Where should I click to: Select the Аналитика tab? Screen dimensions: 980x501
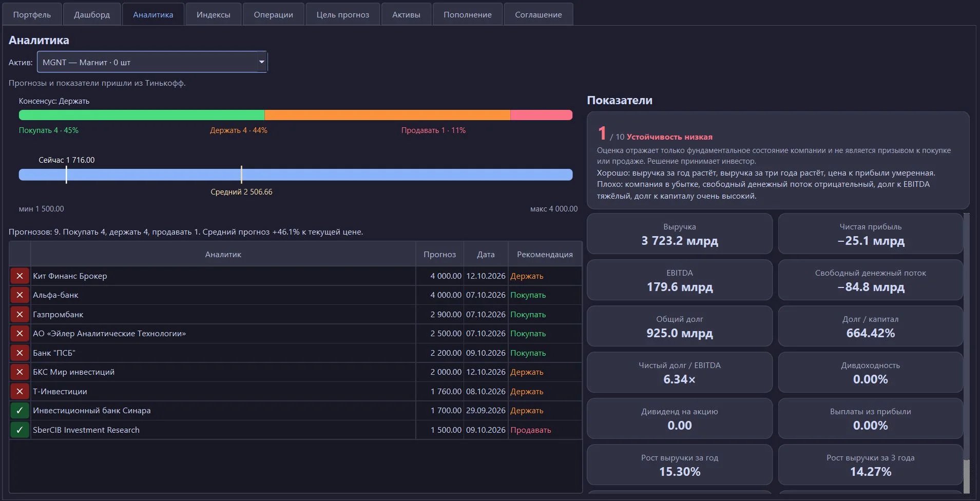click(x=153, y=14)
